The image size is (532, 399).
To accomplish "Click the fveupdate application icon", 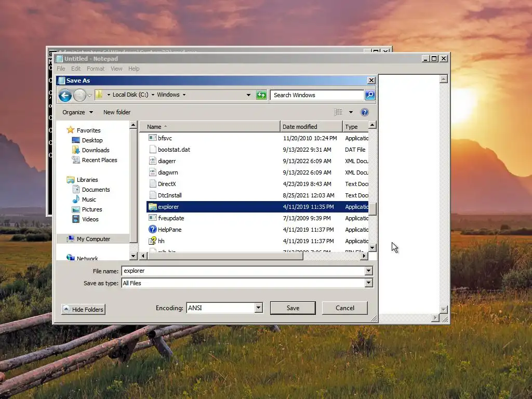I will click(x=153, y=218).
